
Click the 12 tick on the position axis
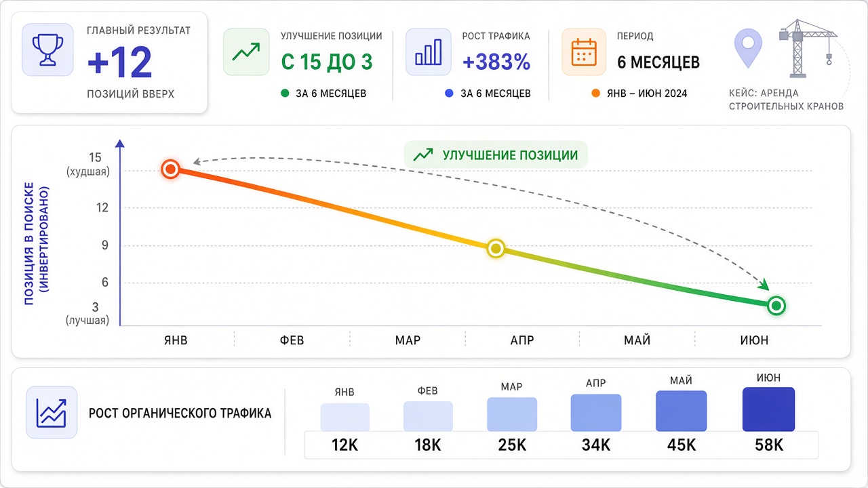tap(102, 208)
